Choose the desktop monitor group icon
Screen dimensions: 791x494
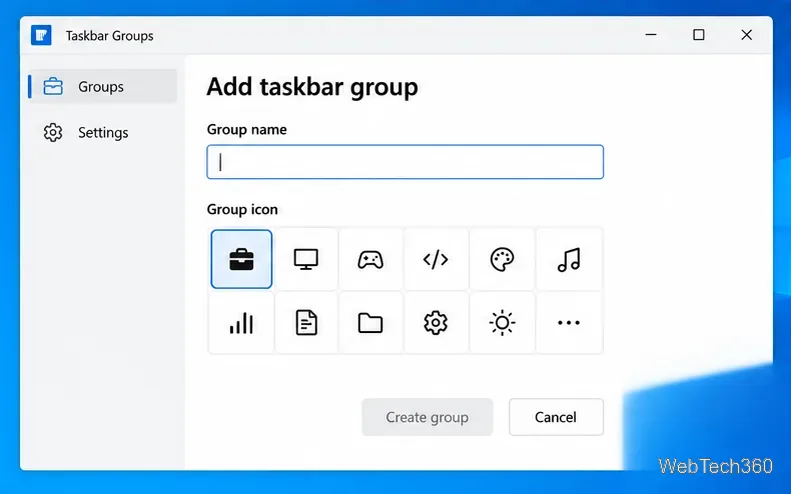click(306, 259)
